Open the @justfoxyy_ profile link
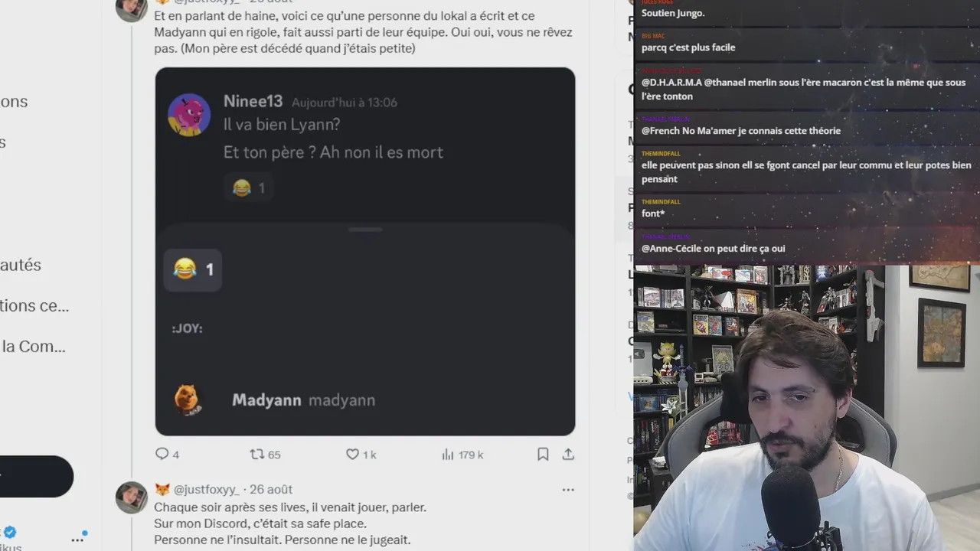The width and height of the screenshot is (980, 551). [x=207, y=490]
